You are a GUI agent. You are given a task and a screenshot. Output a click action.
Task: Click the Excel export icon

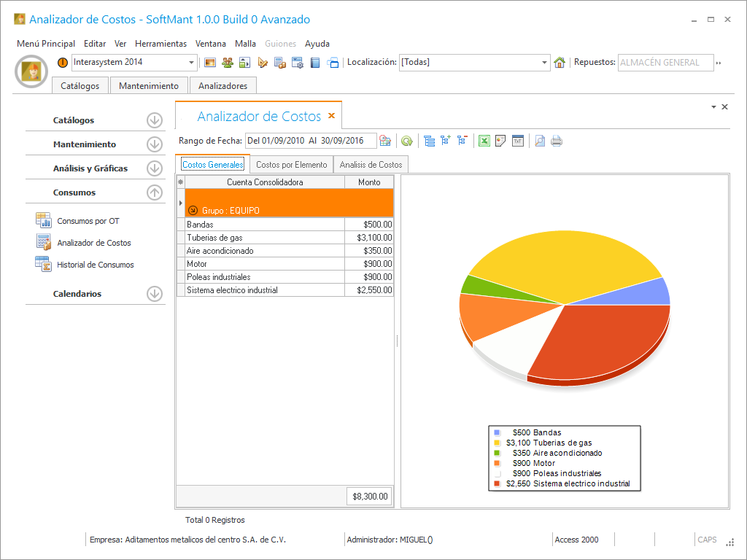(x=484, y=141)
